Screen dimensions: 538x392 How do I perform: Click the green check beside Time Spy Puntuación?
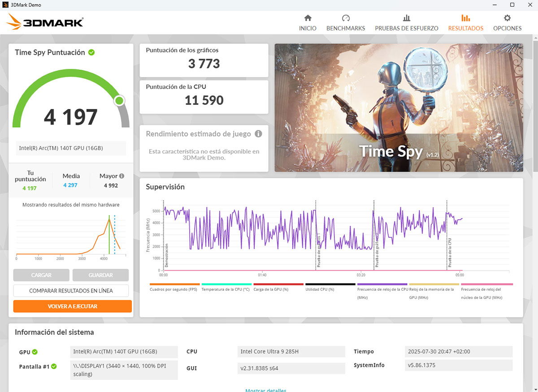point(91,52)
